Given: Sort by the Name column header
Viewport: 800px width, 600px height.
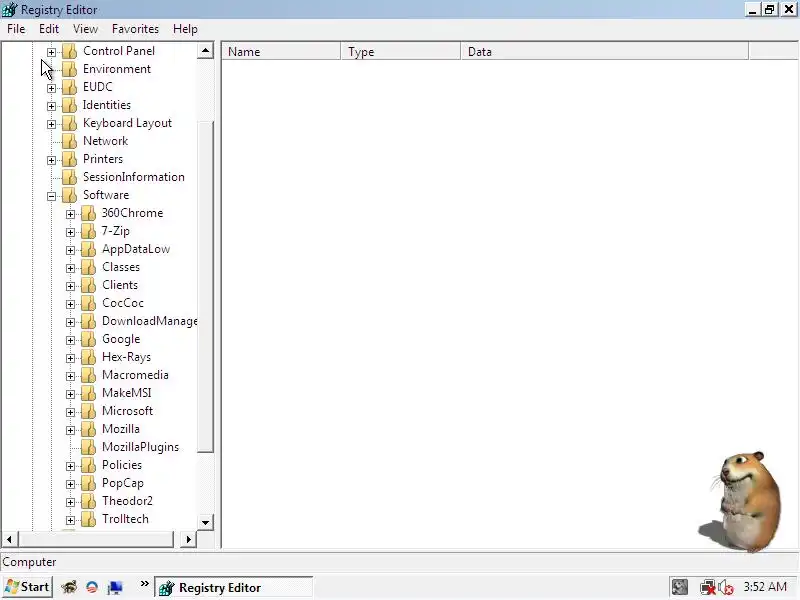Looking at the screenshot, I should [281, 52].
